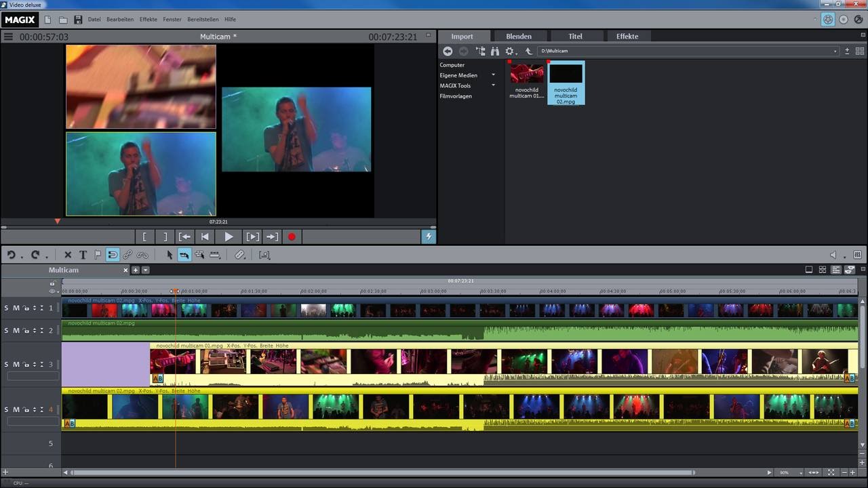Open the Import options gear dropdown

click(511, 51)
